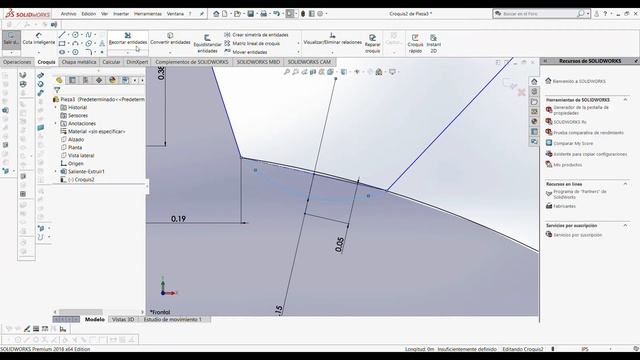Save the document with disk icon
Image resolution: width=640 pixels, height=360 pixels.
pos(251,13)
